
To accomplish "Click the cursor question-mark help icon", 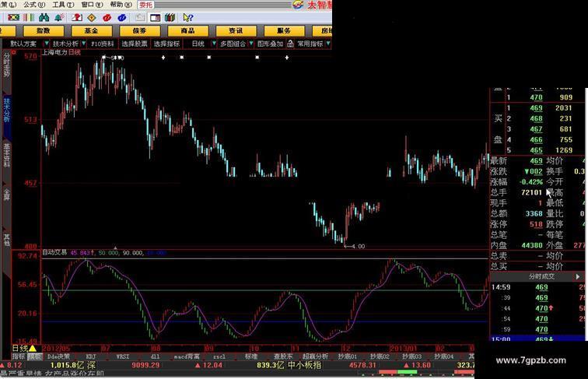I will 188,17.
